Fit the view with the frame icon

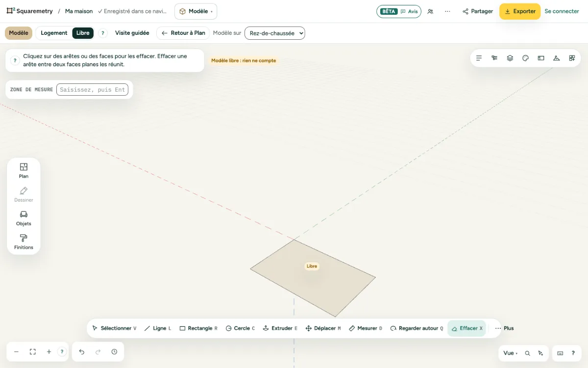(33, 352)
